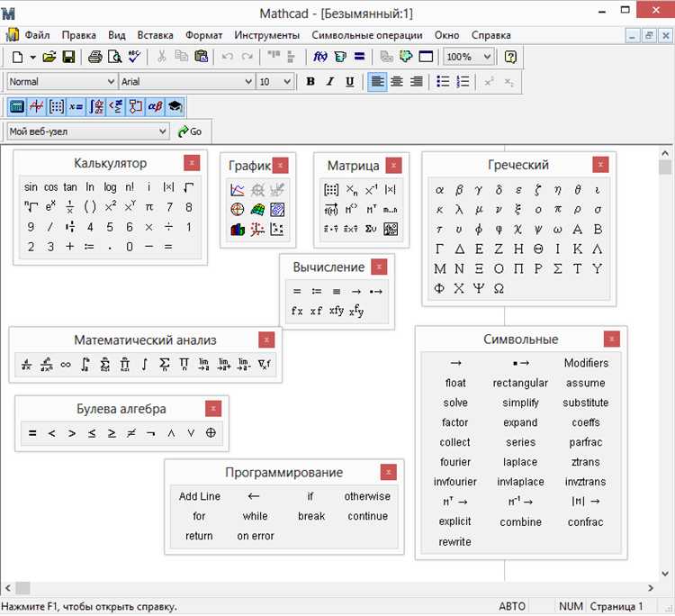Open the Calculator toolbar palette button
The image size is (675, 616).
coord(16,106)
